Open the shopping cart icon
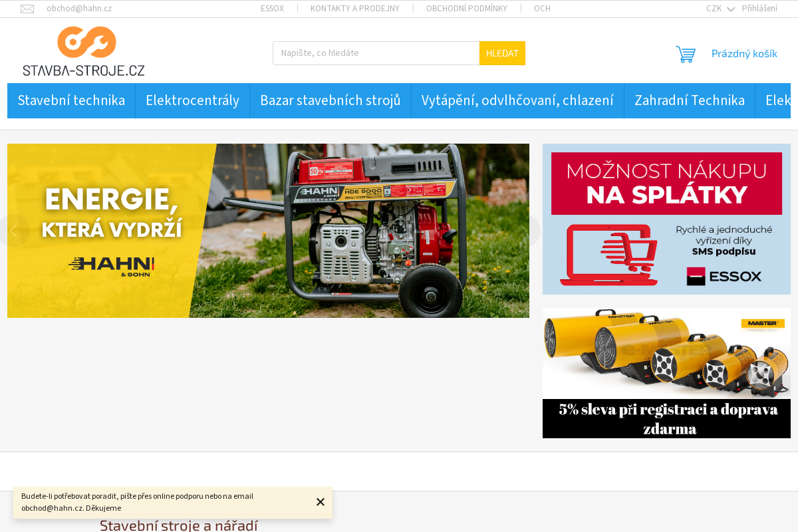Screen dimensions: 798x532 coord(686,53)
